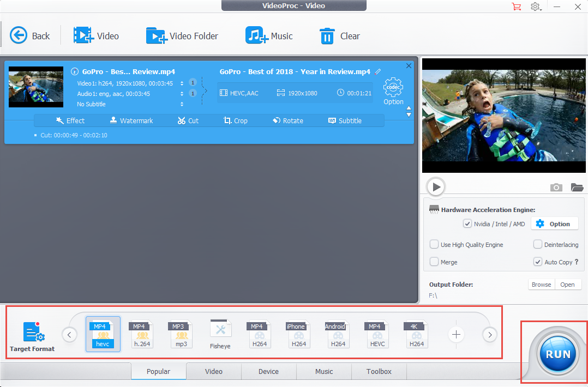Start conversion with RUN button

[x=558, y=354]
